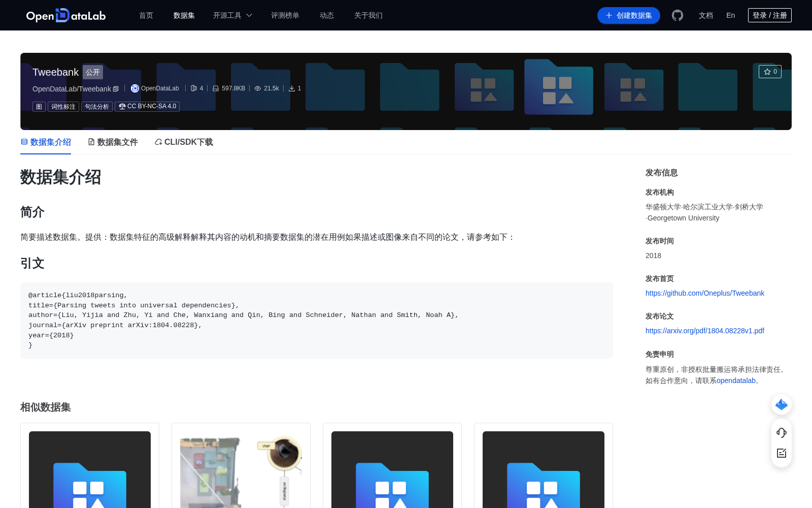This screenshot has width=812, height=508.
Task: Click the 2018 publish year value
Action: [653, 256]
